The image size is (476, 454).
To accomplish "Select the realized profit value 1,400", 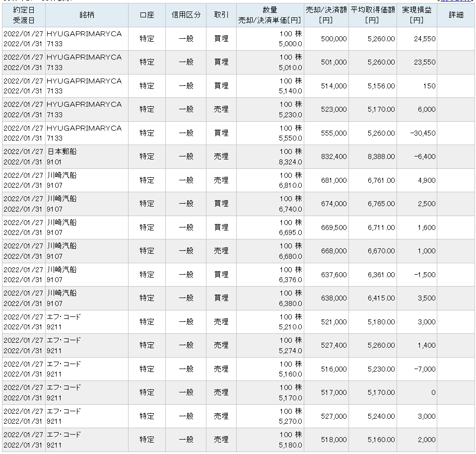I will coord(426,345).
